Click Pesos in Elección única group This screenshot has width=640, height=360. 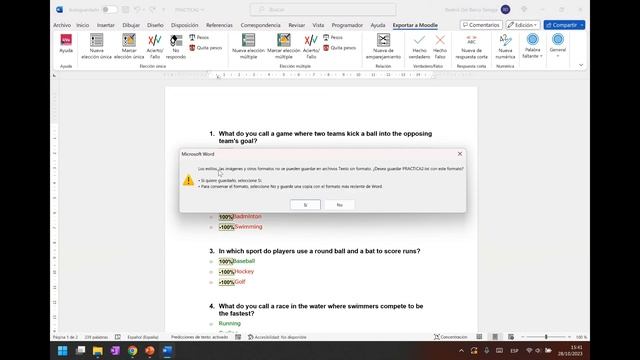[199, 37]
